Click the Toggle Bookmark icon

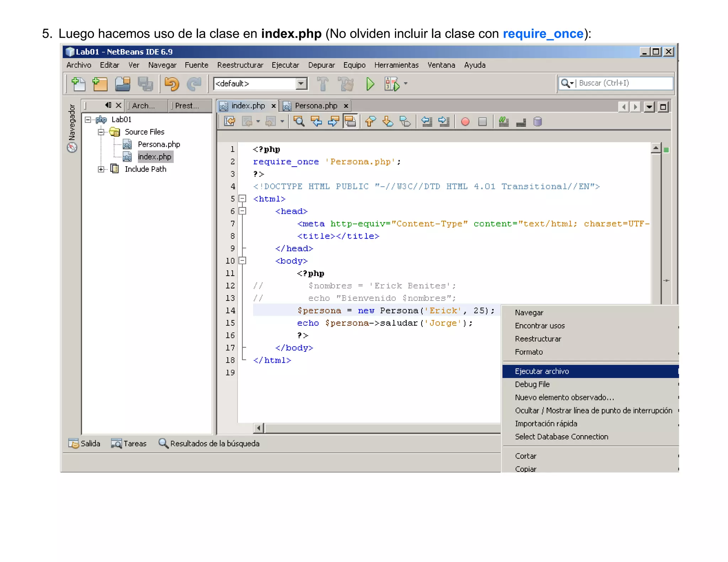405,121
